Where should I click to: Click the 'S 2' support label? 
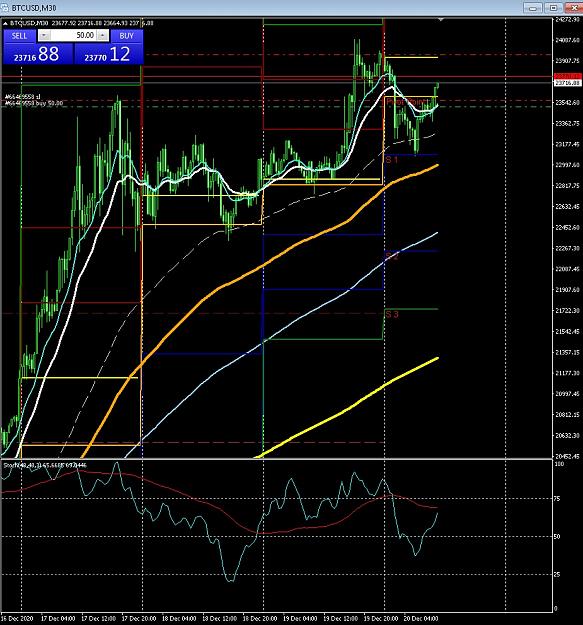[392, 256]
